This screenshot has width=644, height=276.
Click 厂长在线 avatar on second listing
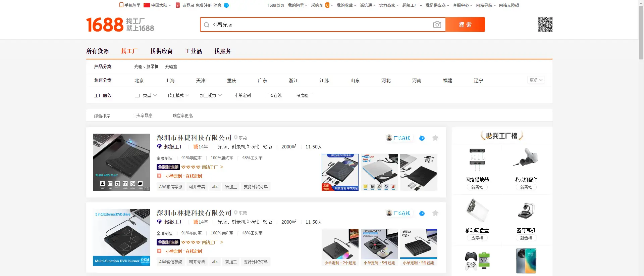click(x=389, y=213)
